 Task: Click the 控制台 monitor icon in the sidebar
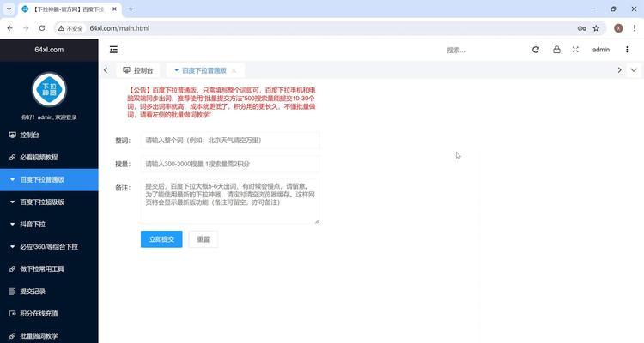[12, 135]
